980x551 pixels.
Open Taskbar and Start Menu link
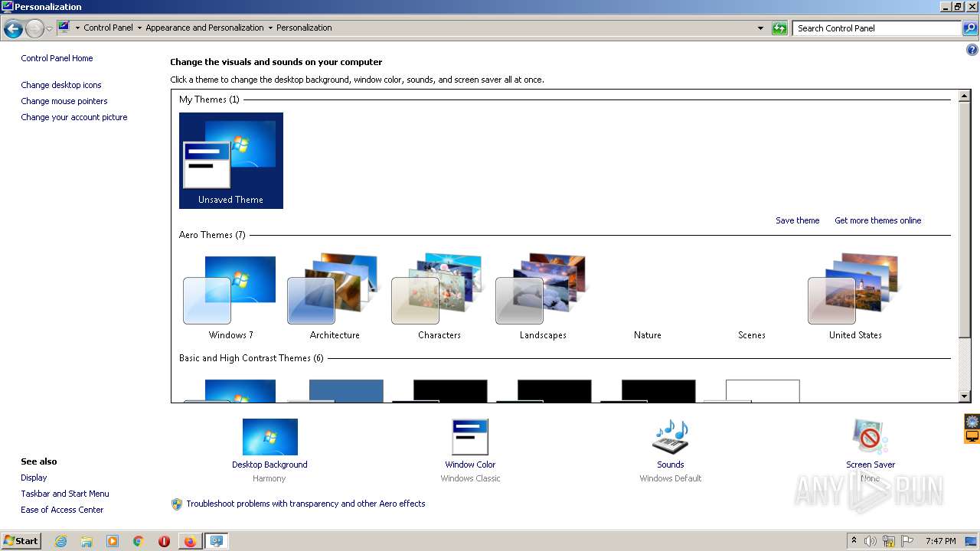[65, 494]
